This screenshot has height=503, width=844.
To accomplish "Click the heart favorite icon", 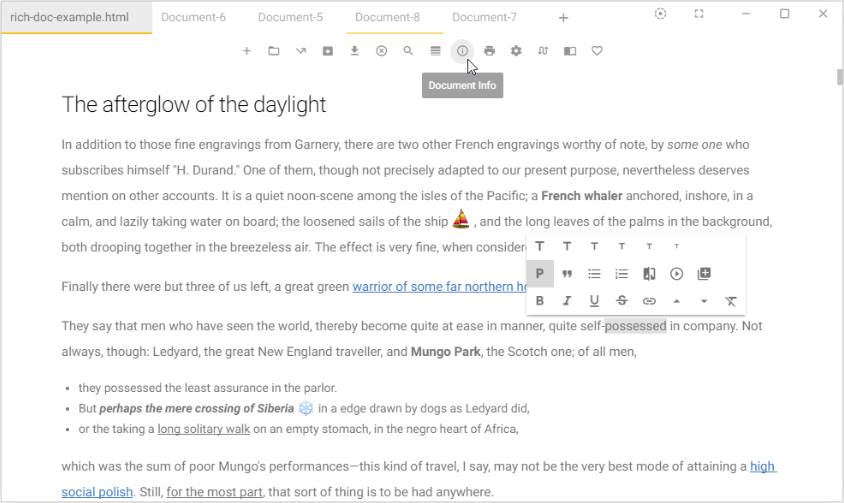I will point(597,51).
